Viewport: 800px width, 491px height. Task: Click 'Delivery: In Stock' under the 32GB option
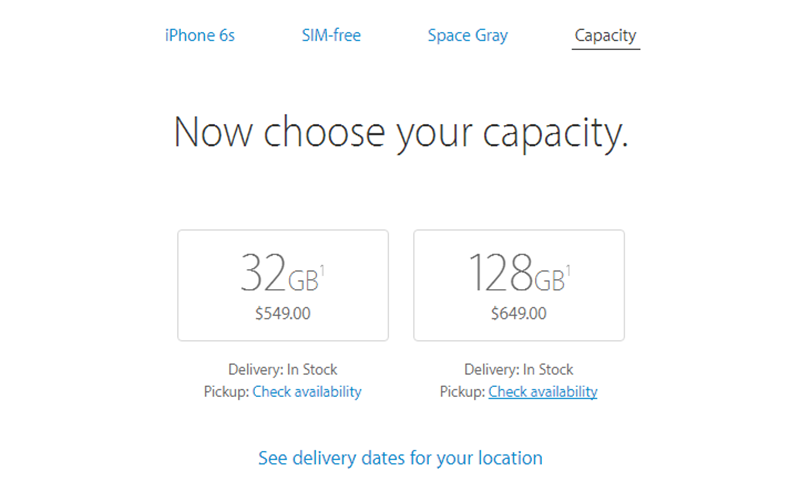tap(283, 370)
